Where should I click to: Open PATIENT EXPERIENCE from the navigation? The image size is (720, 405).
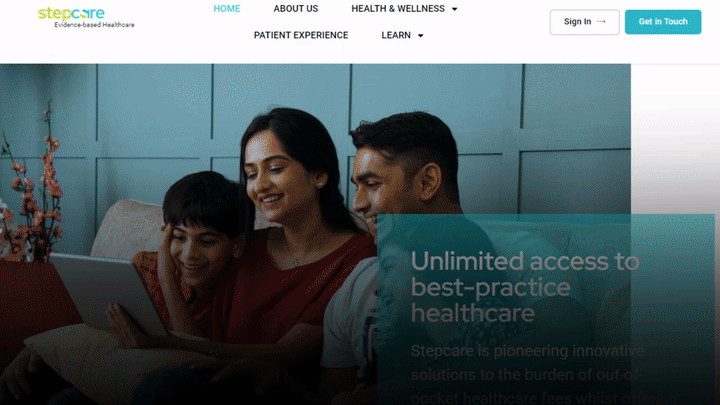(x=301, y=35)
